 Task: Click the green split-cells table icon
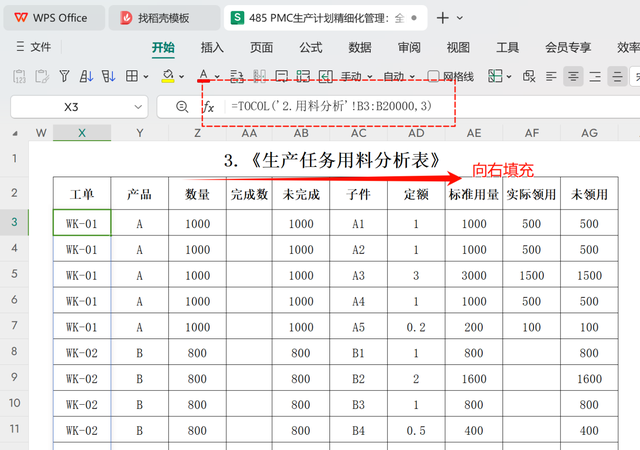click(x=303, y=76)
